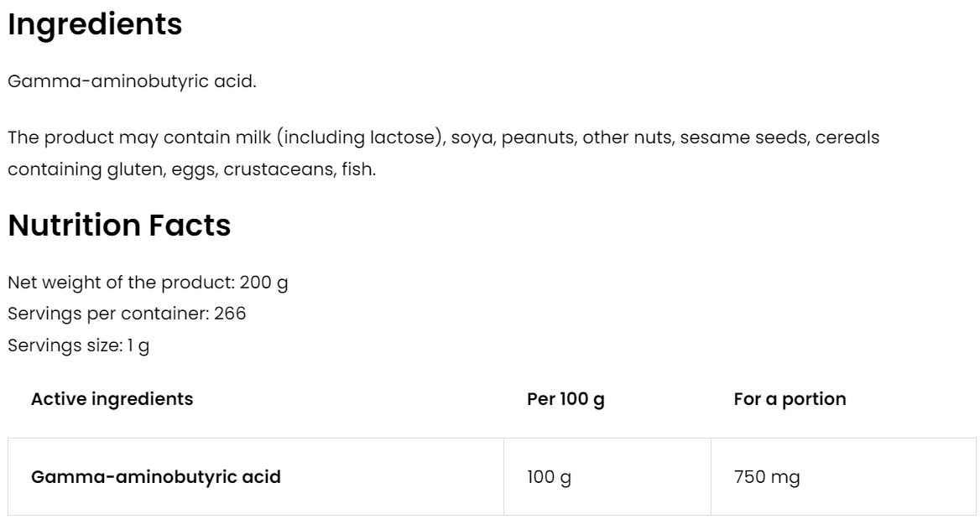Viewport: 980px width, 519px height.
Task: Click the Per 100 g column header
Action: click(x=566, y=399)
